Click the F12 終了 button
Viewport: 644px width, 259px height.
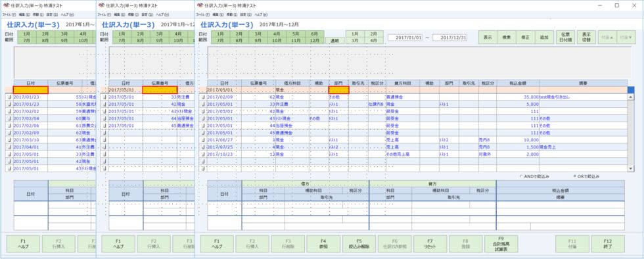pyautogui.click(x=608, y=244)
